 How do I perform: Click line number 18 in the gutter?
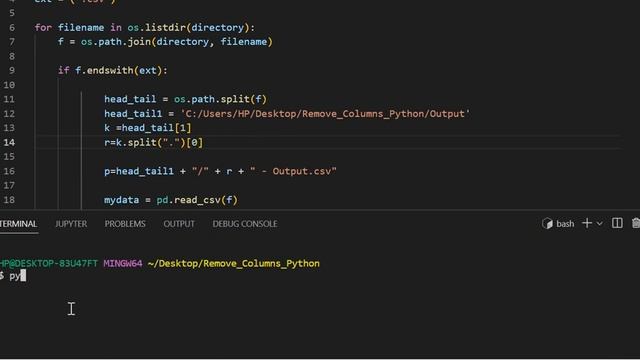[9, 200]
